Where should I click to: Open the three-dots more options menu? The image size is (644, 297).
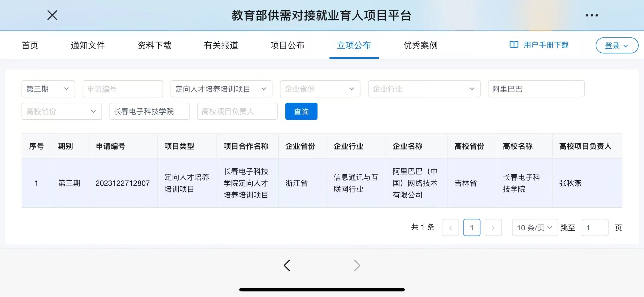[x=592, y=15]
